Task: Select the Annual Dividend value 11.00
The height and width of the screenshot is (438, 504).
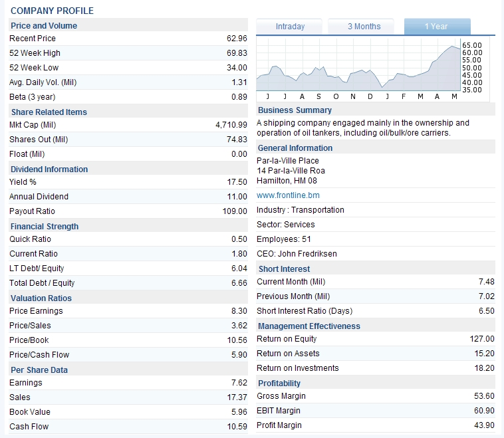Action: pyautogui.click(x=237, y=197)
